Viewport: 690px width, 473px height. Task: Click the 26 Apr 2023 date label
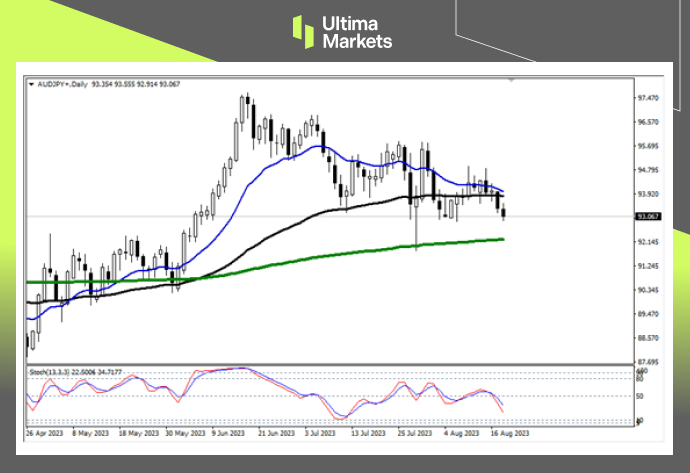pos(44,433)
